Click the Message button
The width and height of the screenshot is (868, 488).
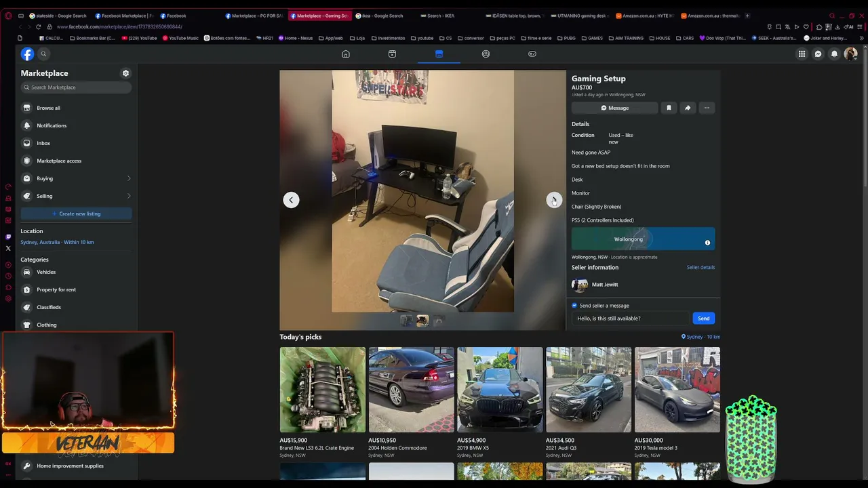coord(614,108)
